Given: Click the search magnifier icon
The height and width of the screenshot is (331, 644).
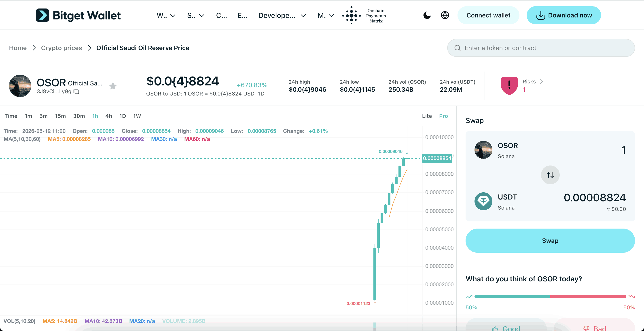Looking at the screenshot, I should click(x=457, y=48).
